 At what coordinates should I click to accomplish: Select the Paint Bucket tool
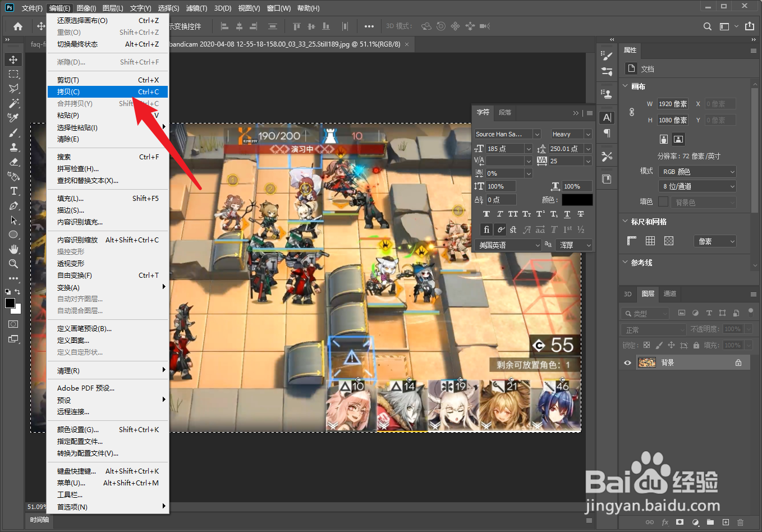tap(13, 176)
